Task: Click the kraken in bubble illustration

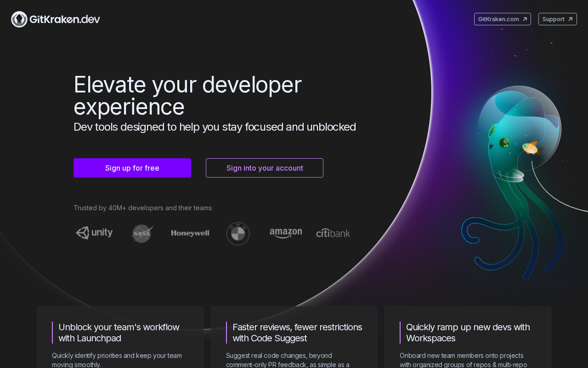Action: [x=512, y=182]
